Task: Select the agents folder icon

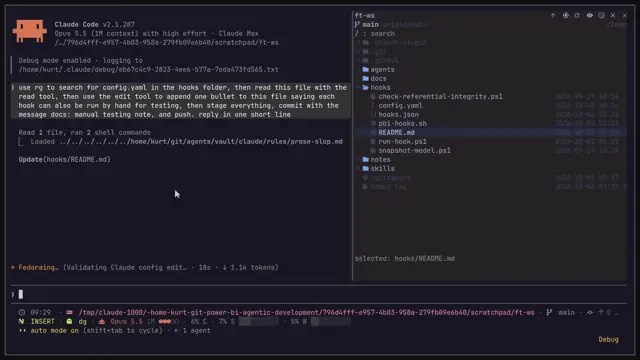Action: coord(365,69)
